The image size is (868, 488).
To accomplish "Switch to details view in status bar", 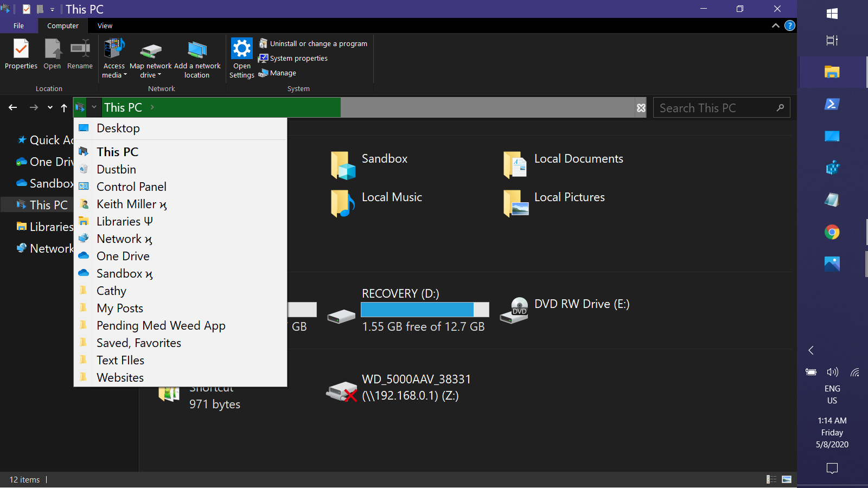I will pyautogui.click(x=771, y=479).
